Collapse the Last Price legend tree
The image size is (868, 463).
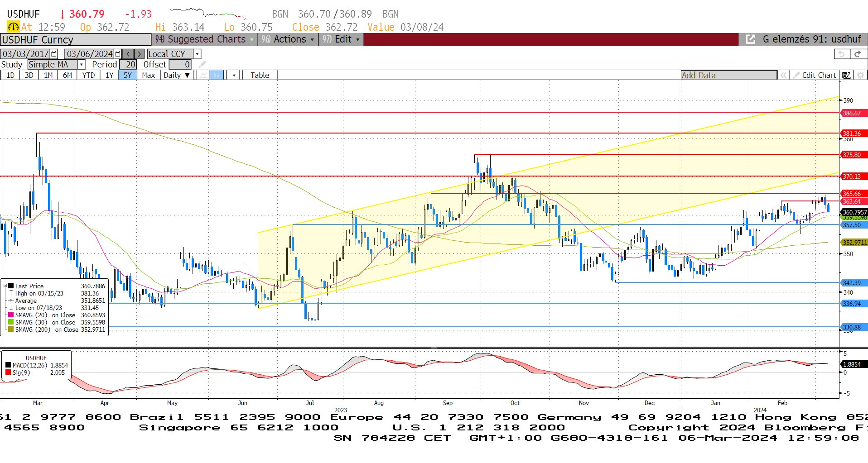[5, 286]
